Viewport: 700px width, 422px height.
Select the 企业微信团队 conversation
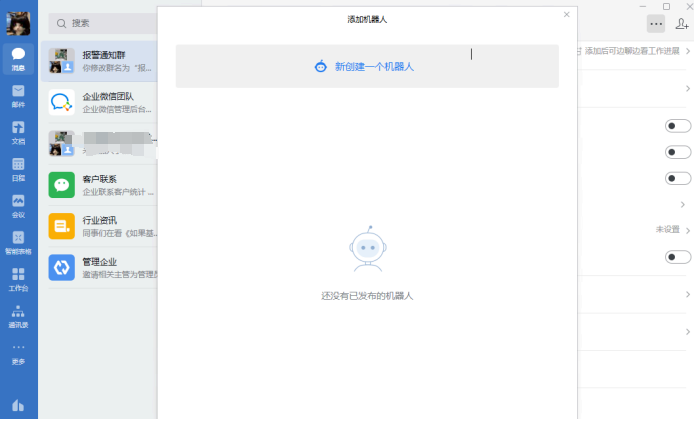102,102
